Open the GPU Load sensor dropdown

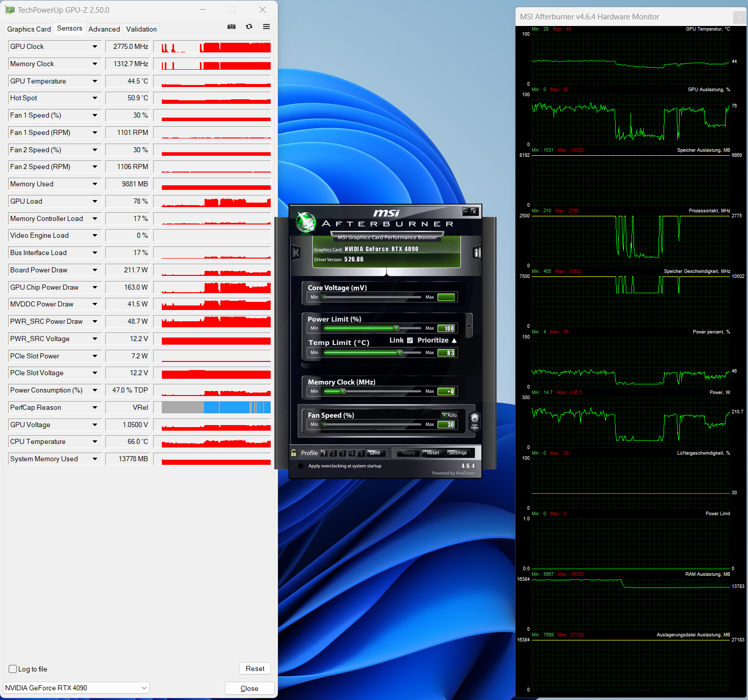point(95,201)
